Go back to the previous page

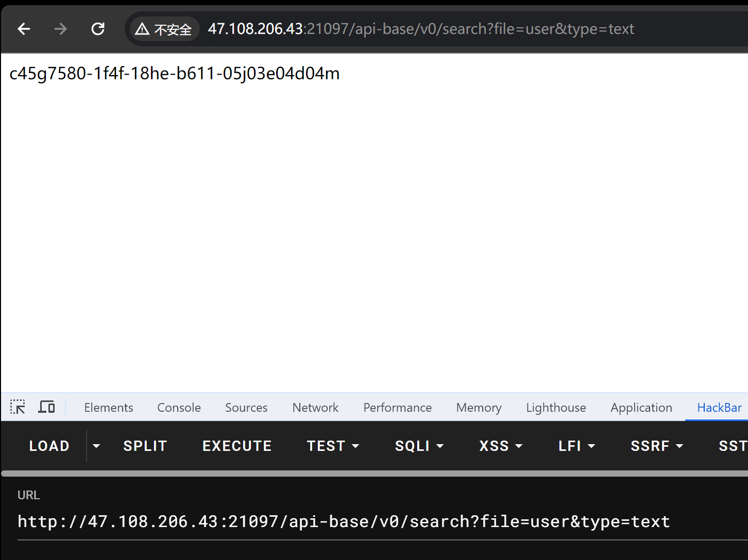point(24,29)
